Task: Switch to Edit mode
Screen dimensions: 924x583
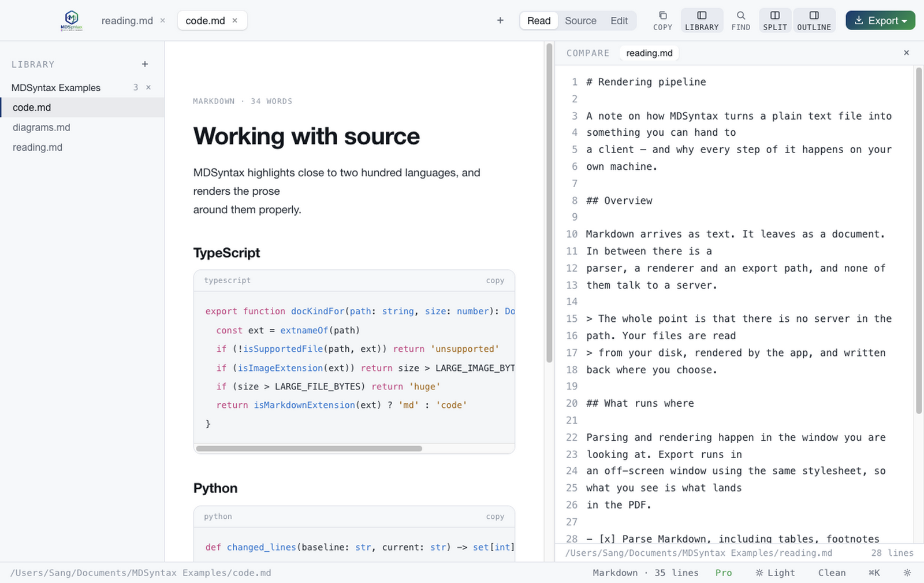Action: pyautogui.click(x=619, y=21)
